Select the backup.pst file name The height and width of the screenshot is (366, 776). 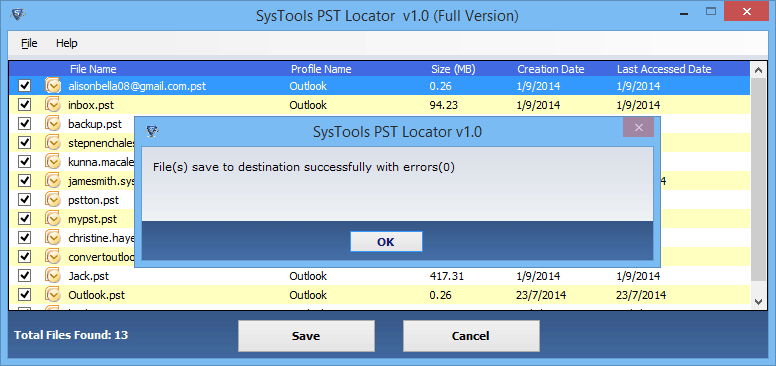[95, 124]
